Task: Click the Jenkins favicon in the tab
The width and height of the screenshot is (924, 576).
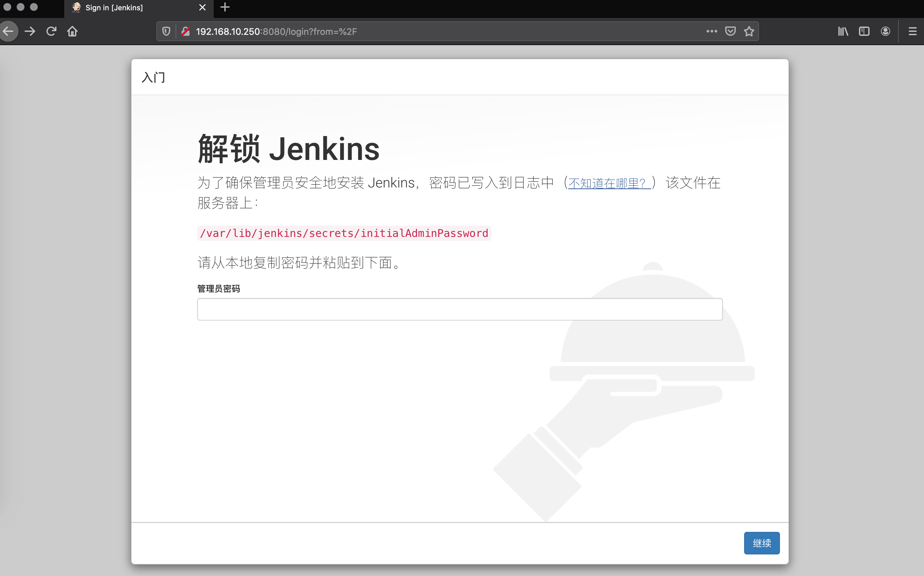Action: pos(77,8)
